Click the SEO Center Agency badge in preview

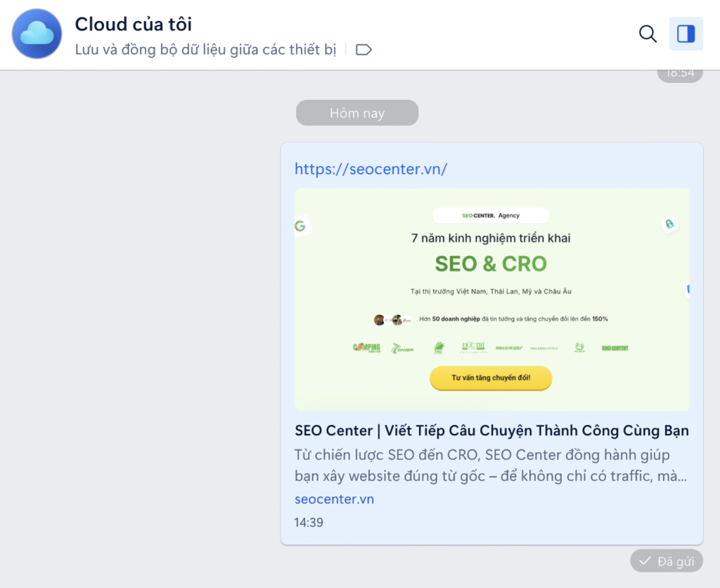491,215
